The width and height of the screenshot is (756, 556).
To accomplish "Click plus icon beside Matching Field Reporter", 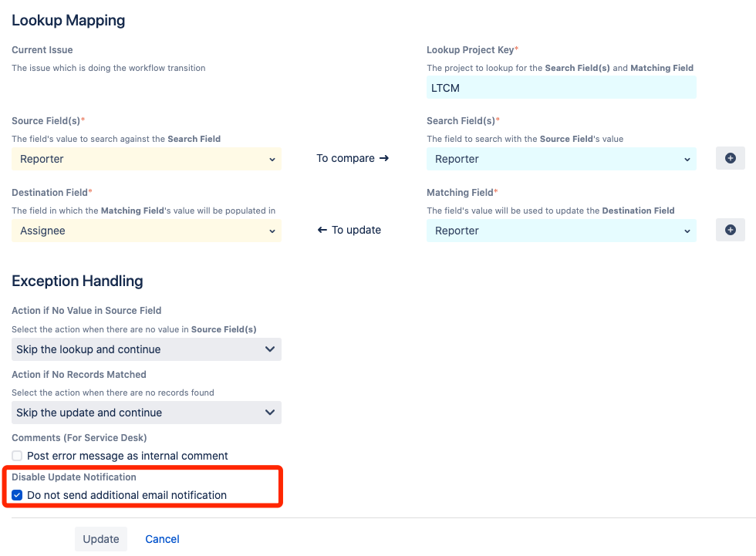I will point(731,230).
